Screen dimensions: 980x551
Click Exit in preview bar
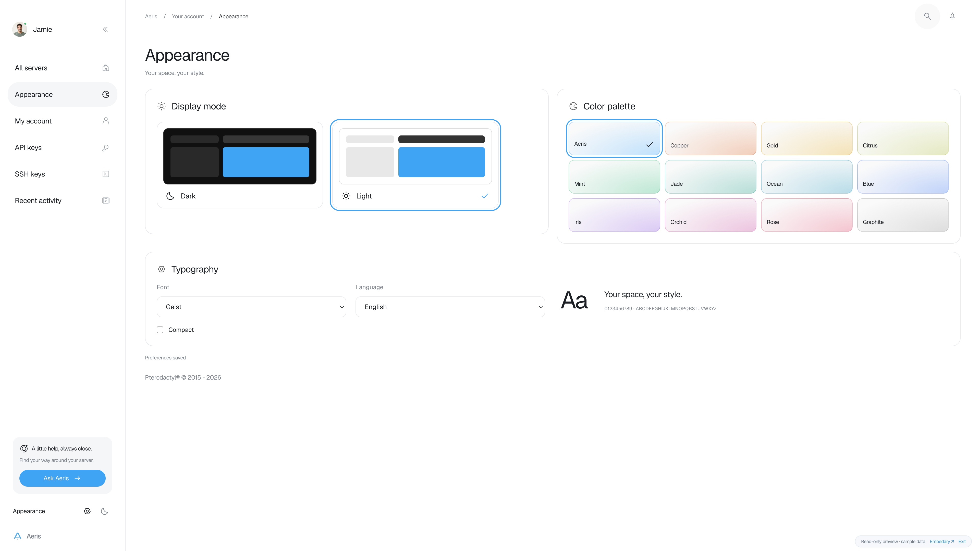pyautogui.click(x=962, y=542)
